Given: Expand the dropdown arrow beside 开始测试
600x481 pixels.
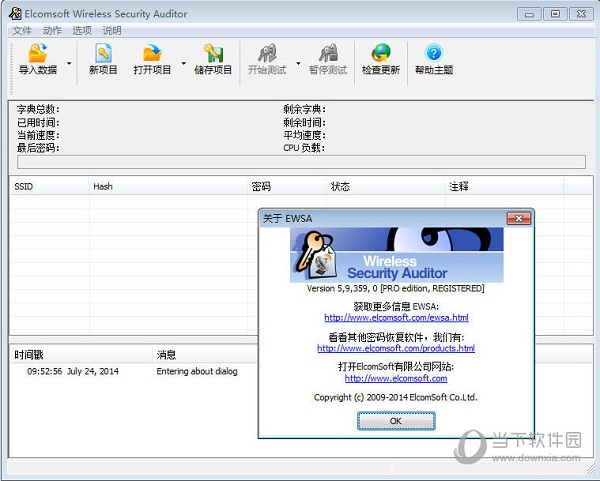Looking at the screenshot, I should (298, 63).
